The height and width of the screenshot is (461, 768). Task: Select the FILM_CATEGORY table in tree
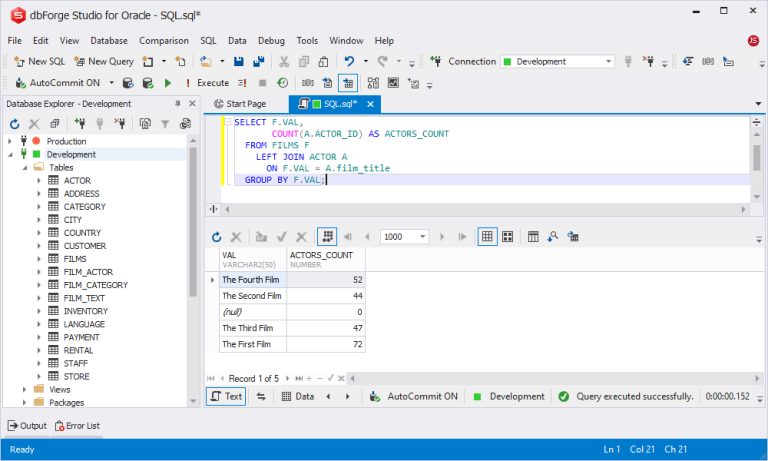point(96,285)
